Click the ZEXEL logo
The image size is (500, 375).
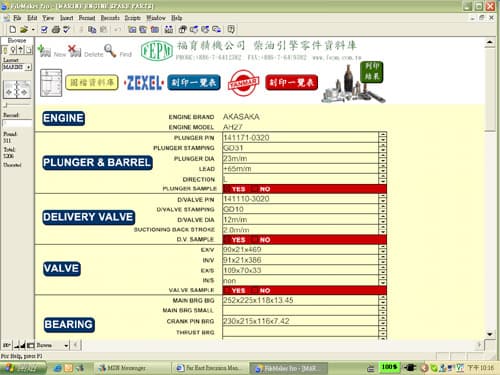pos(144,83)
